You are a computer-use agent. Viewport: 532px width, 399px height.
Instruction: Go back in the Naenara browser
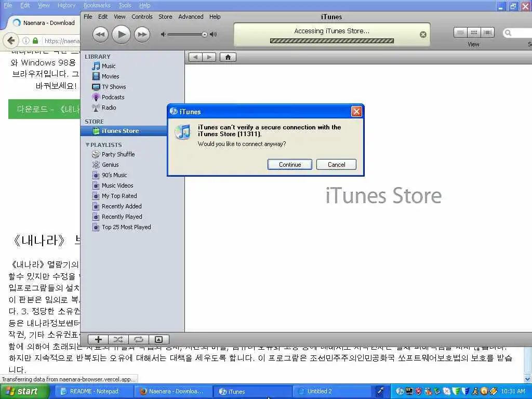(x=11, y=41)
